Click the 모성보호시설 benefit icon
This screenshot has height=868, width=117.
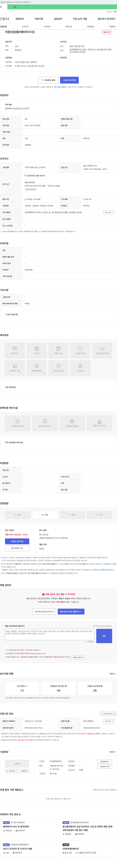click(x=58, y=368)
